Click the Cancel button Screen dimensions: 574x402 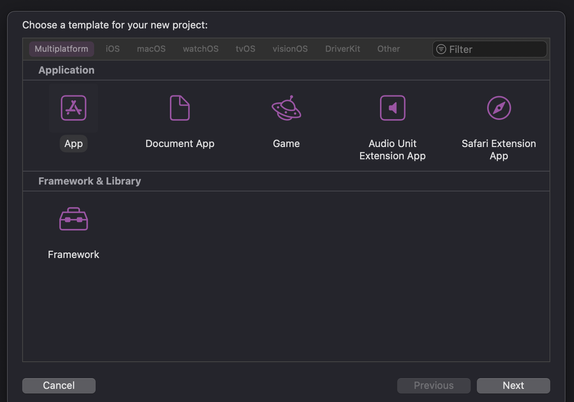click(x=59, y=386)
